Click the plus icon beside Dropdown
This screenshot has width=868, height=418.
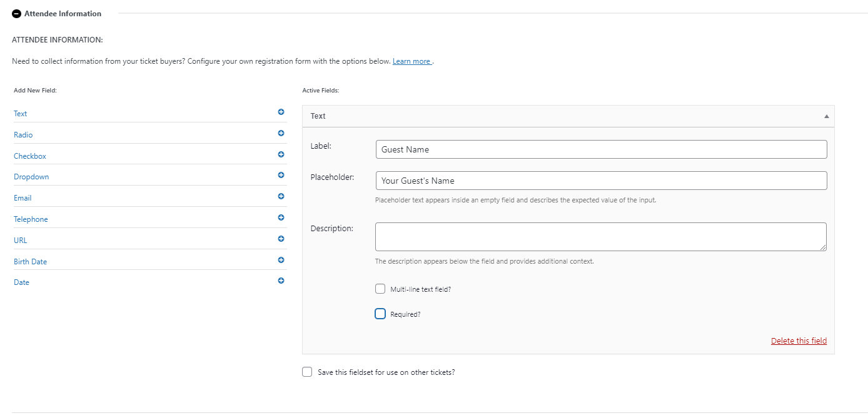pos(281,175)
